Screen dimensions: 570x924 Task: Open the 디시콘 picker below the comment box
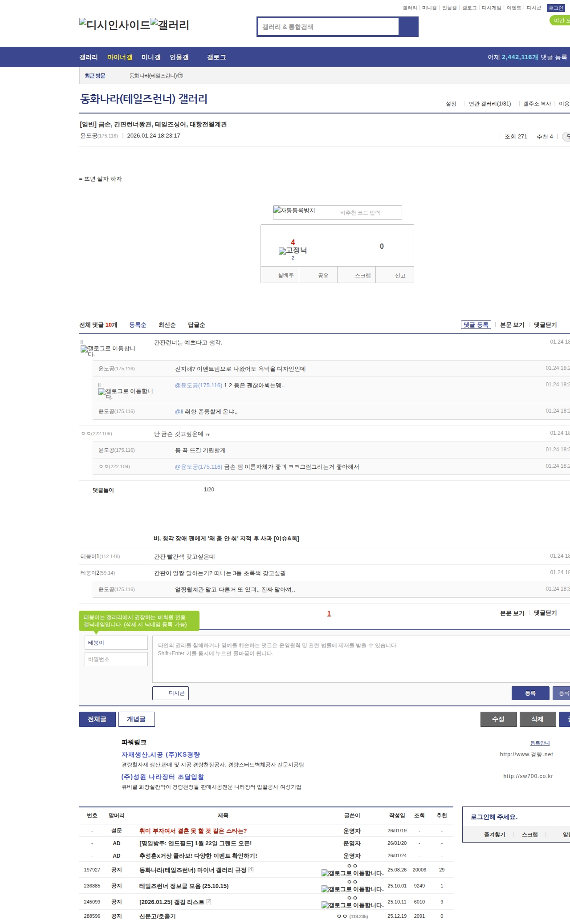tap(171, 693)
